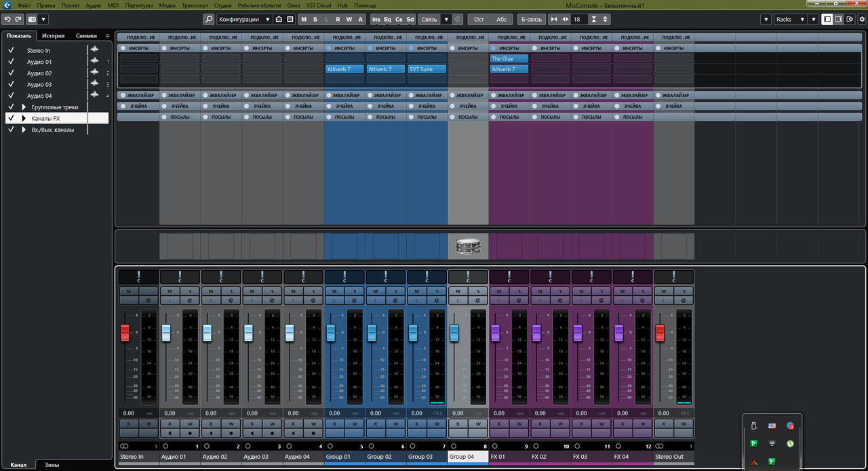This screenshot has width=868, height=471.
Task: Toggle visibility checkmark for Аудио 02
Action: tap(10, 73)
